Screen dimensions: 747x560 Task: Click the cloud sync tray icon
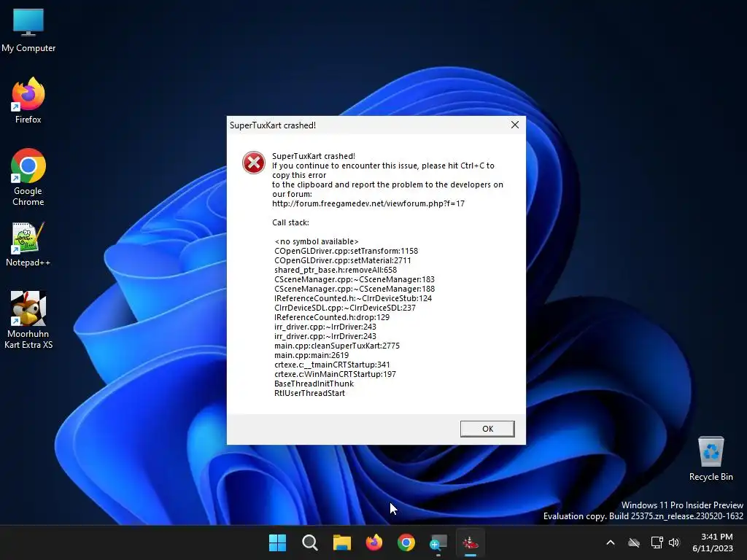click(634, 542)
